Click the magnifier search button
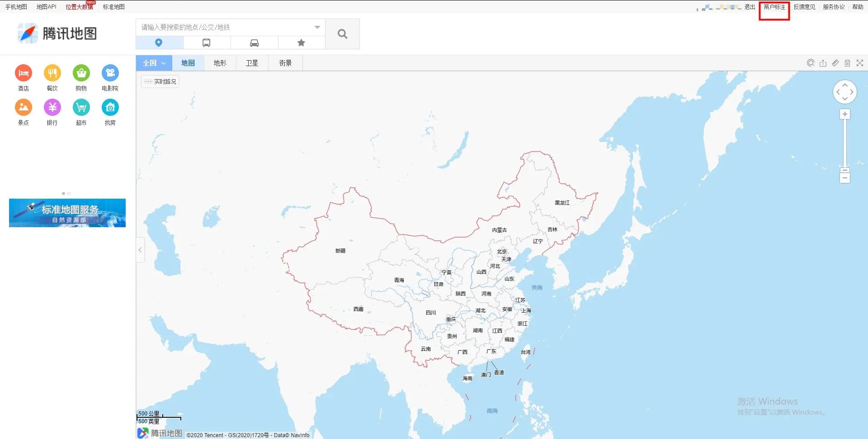 pyautogui.click(x=342, y=34)
